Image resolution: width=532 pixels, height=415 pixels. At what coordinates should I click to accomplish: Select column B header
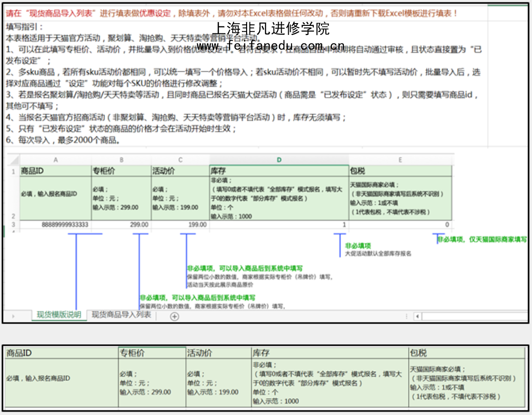[122, 160]
